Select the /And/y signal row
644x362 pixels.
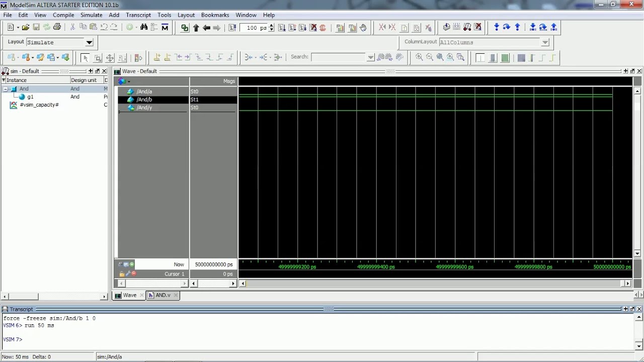click(153, 108)
